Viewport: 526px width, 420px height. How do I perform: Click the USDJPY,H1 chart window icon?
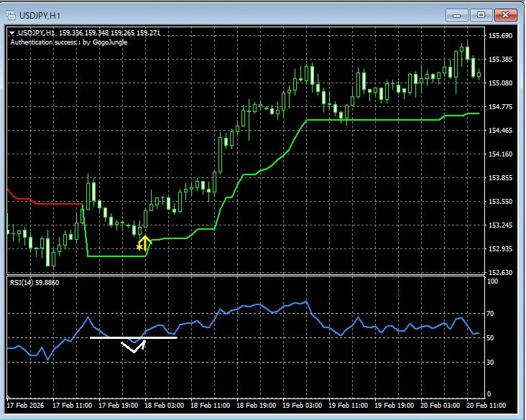[x=11, y=15]
